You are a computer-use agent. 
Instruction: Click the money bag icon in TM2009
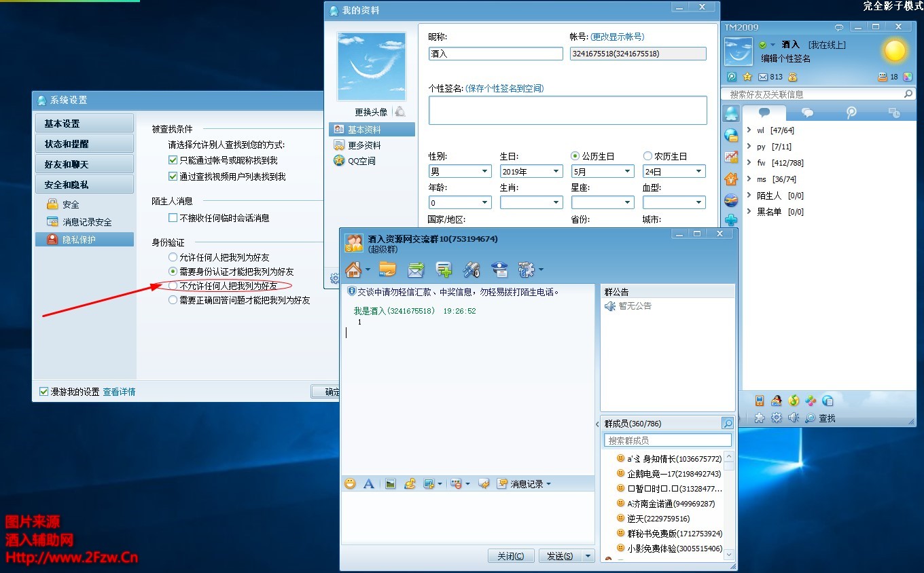(792, 77)
